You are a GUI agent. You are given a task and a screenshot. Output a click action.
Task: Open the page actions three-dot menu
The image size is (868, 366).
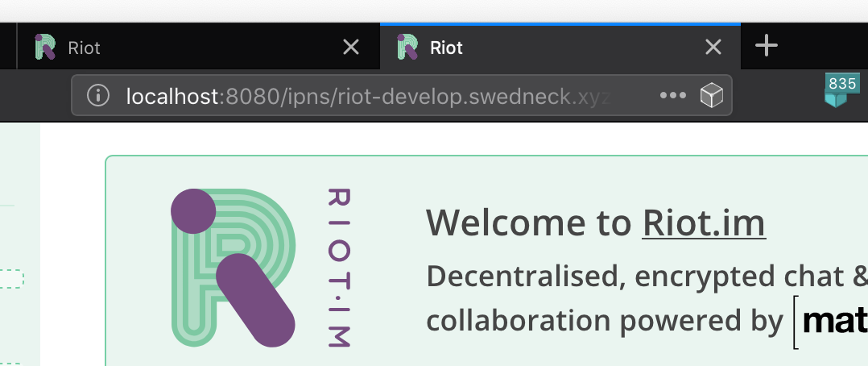(672, 95)
